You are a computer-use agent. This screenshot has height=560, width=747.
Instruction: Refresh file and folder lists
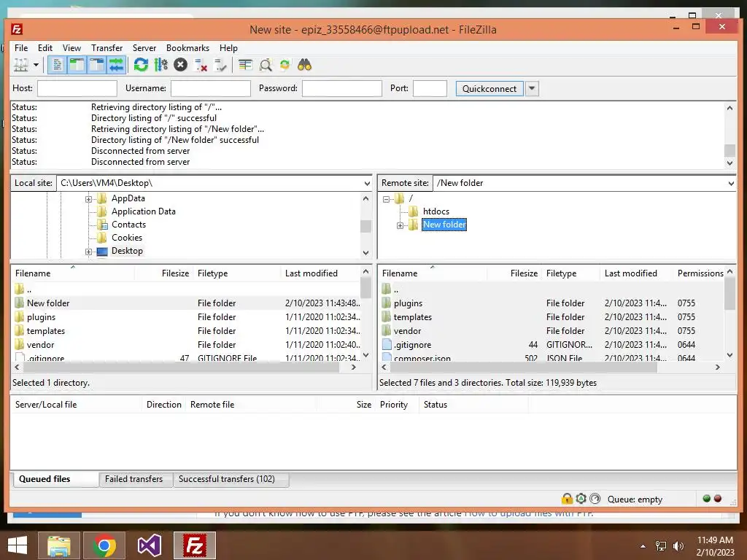(141, 65)
